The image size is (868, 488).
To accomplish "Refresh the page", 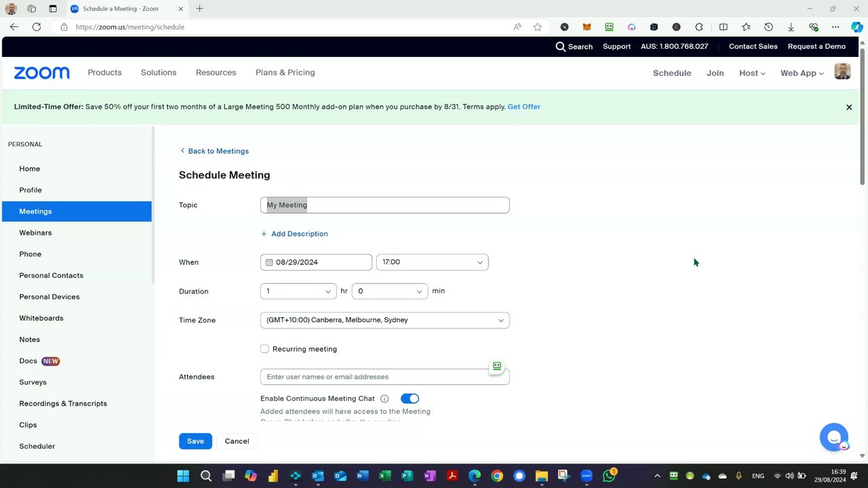I will point(37,27).
